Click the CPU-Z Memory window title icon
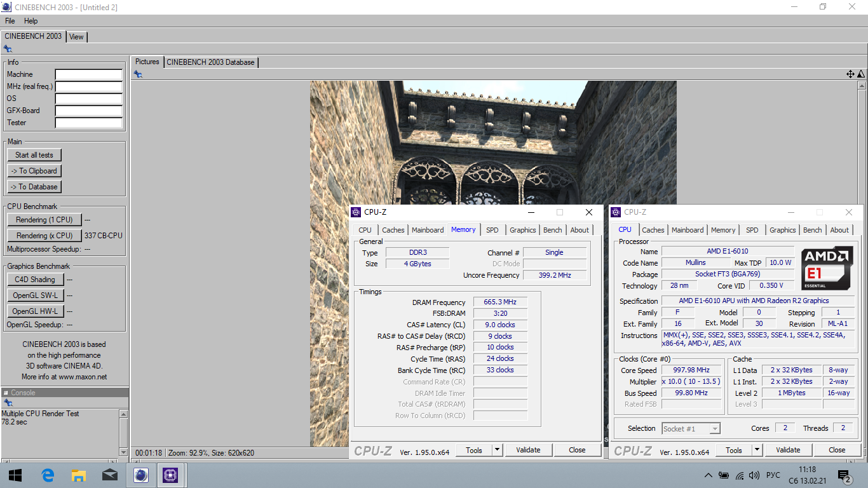868x488 pixels. point(356,212)
